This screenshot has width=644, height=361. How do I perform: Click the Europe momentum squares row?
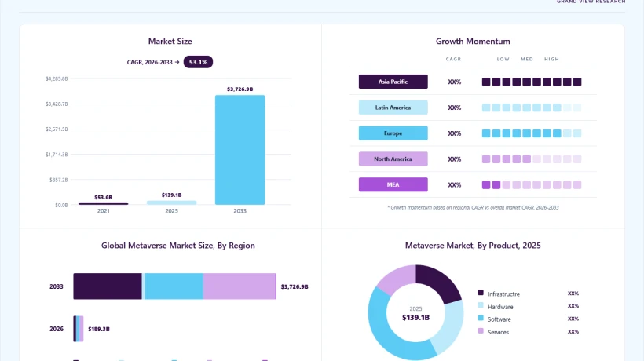[532, 133]
